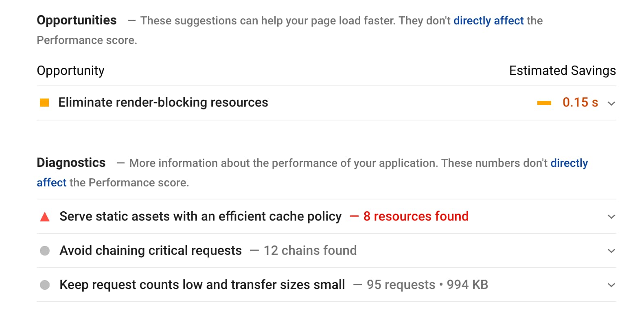The width and height of the screenshot is (644, 324).
Task: Expand Serve static assets with an efficient cache policy
Action: (611, 216)
